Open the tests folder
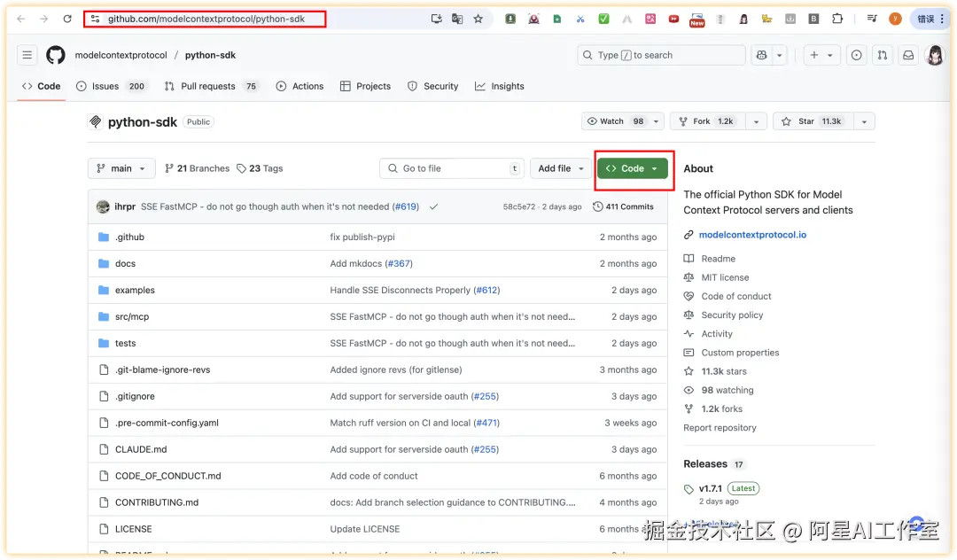Image resolution: width=957 pixels, height=560 pixels. coord(125,344)
